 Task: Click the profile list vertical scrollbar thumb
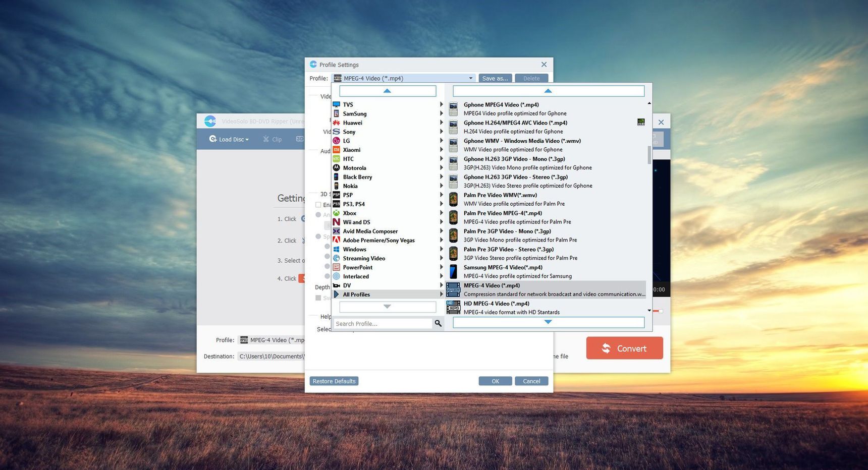coord(649,155)
